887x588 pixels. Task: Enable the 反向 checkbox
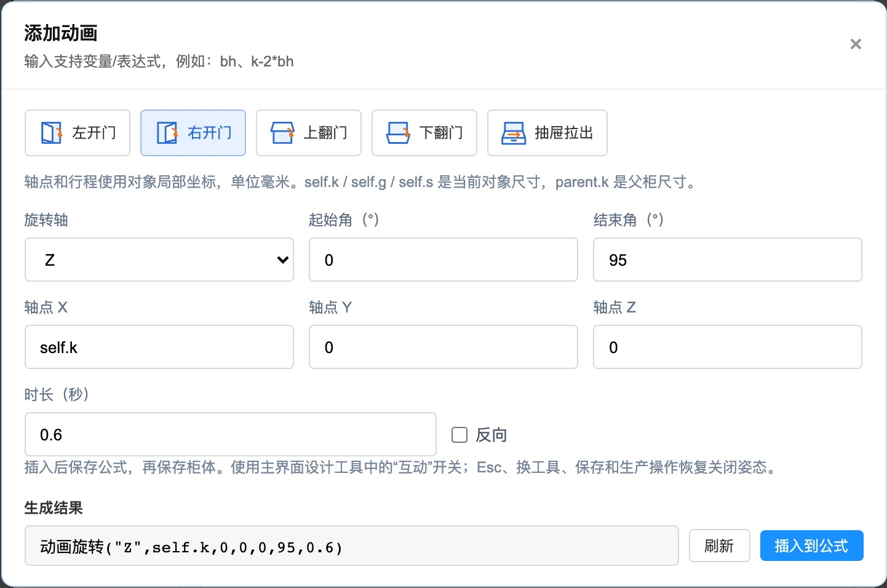(459, 435)
